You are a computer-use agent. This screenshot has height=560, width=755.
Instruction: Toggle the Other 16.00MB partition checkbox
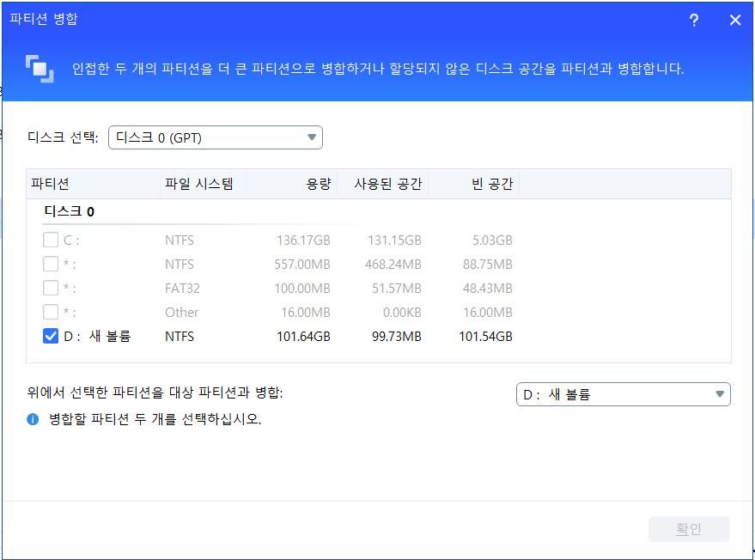point(51,313)
